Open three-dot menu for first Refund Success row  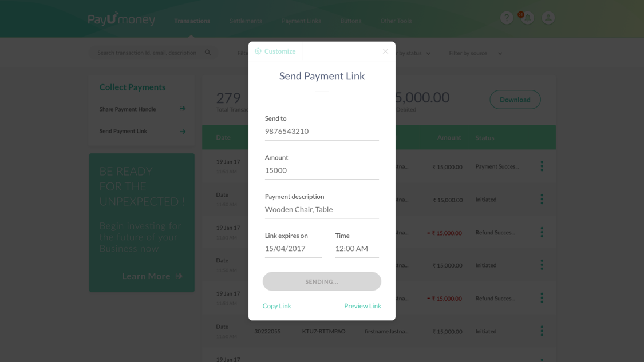coord(542,232)
